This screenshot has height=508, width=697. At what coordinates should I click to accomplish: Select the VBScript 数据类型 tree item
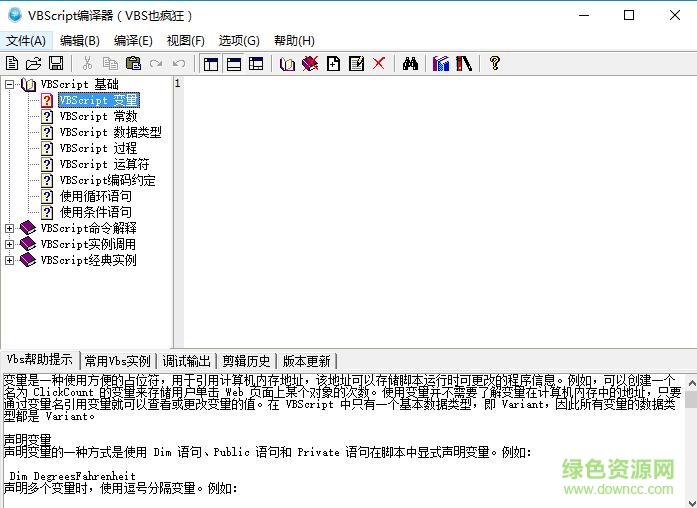110,132
